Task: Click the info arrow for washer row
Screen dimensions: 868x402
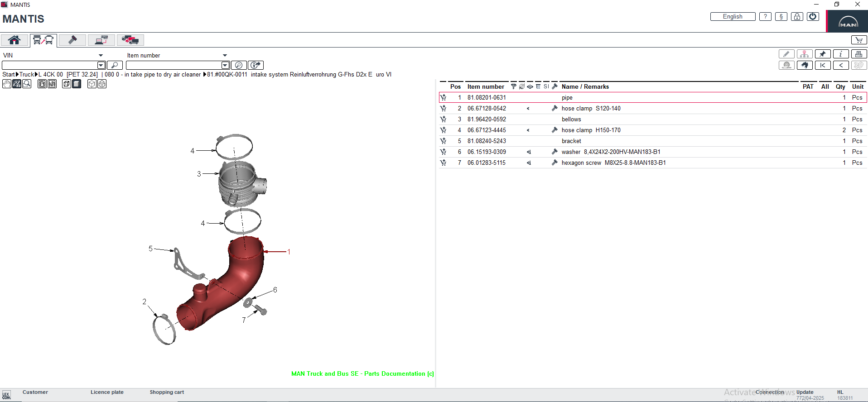Action: (x=529, y=152)
